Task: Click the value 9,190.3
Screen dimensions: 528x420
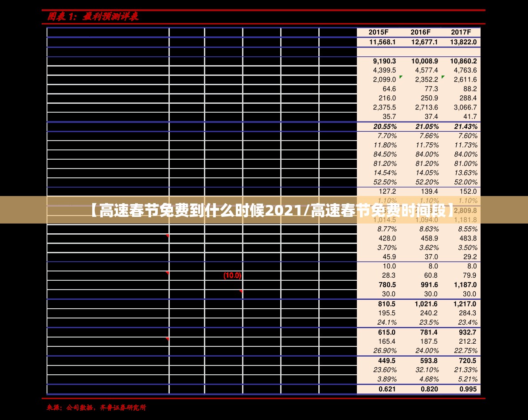Action: 384,61
